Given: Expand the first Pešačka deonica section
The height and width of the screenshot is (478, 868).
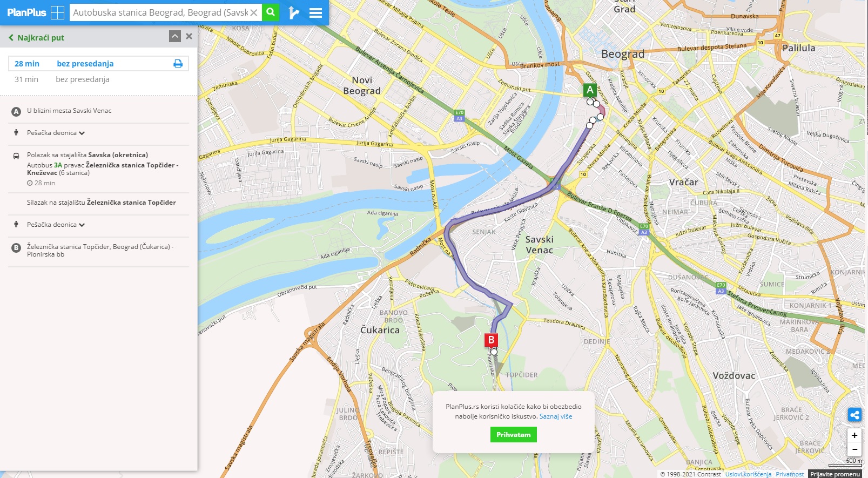Looking at the screenshot, I should pyautogui.click(x=56, y=133).
